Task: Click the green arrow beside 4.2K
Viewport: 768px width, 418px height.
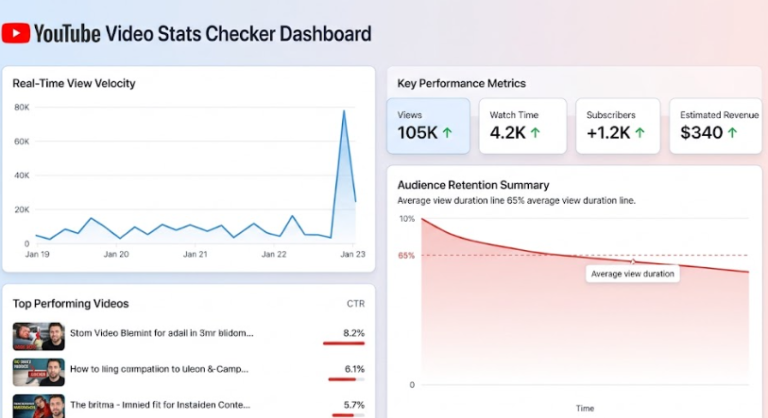Action: (535, 132)
